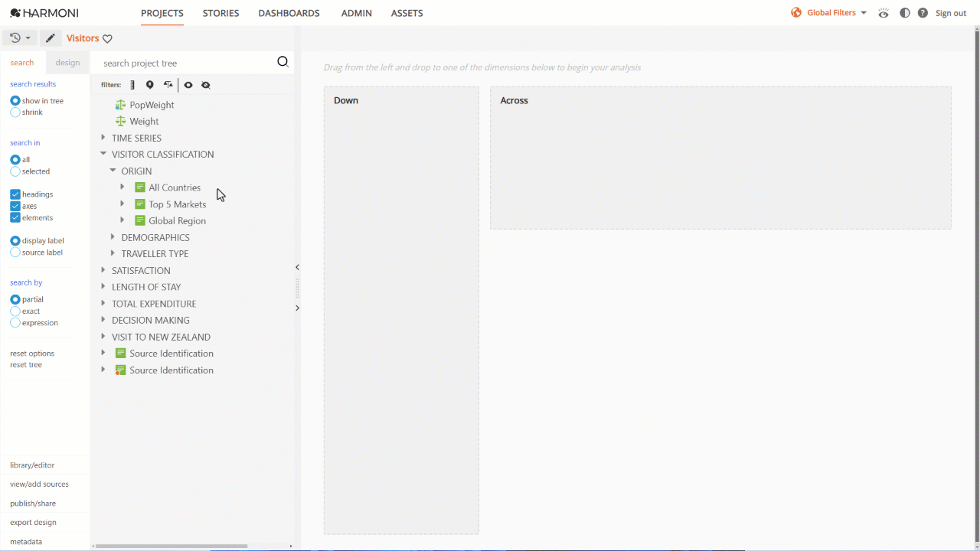This screenshot has height=551, width=980.
Task: Expand the DEMOGRAPHICS node
Action: (113, 237)
